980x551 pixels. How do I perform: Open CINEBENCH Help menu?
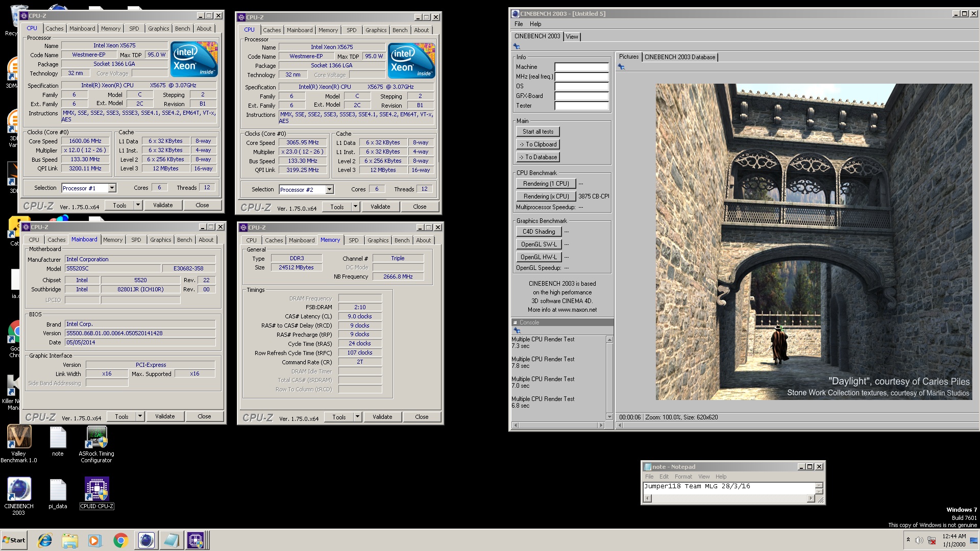(x=535, y=24)
